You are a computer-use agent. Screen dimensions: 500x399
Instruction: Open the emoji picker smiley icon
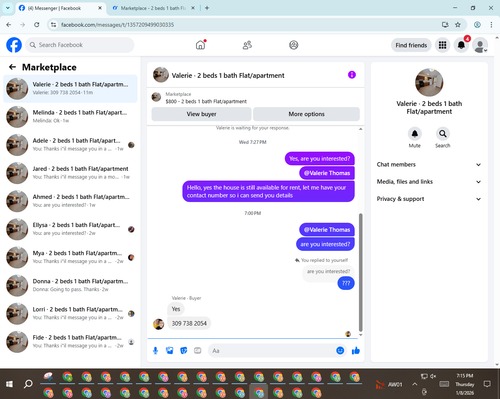(x=340, y=350)
